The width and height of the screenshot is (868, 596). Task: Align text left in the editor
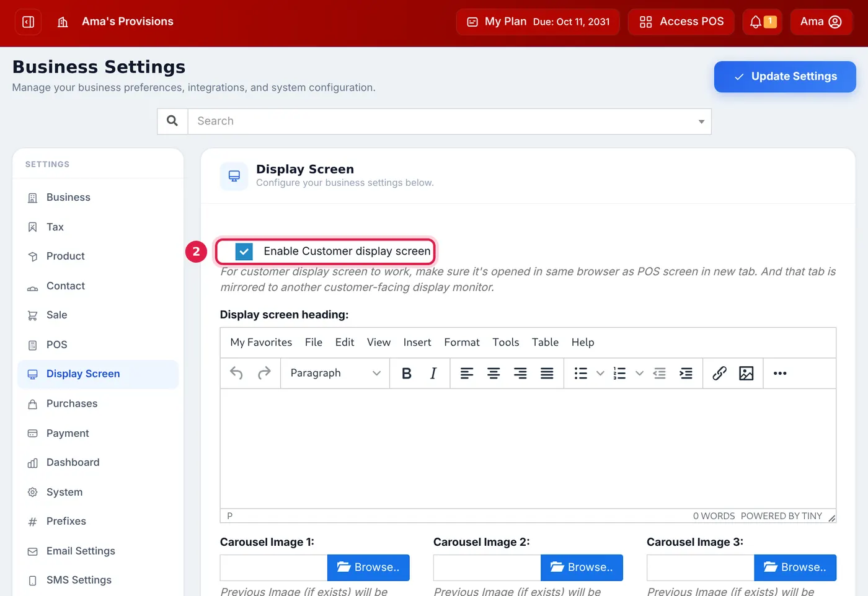coord(467,373)
